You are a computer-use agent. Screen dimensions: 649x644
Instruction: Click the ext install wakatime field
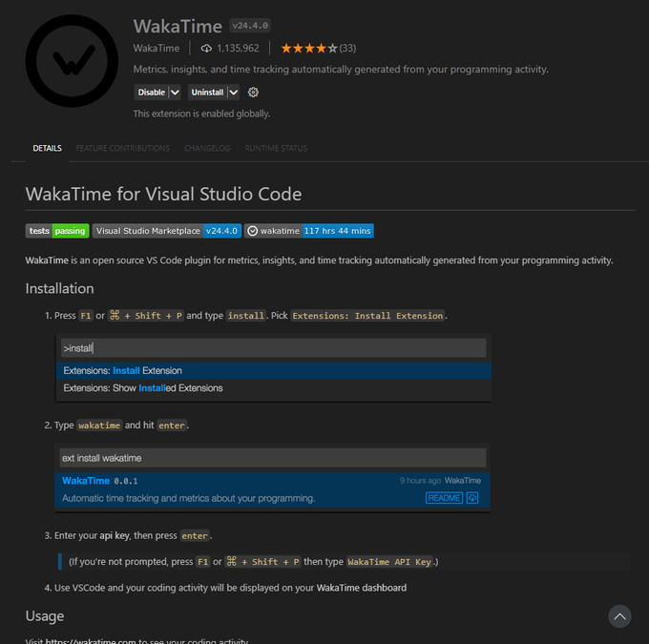tap(273, 458)
